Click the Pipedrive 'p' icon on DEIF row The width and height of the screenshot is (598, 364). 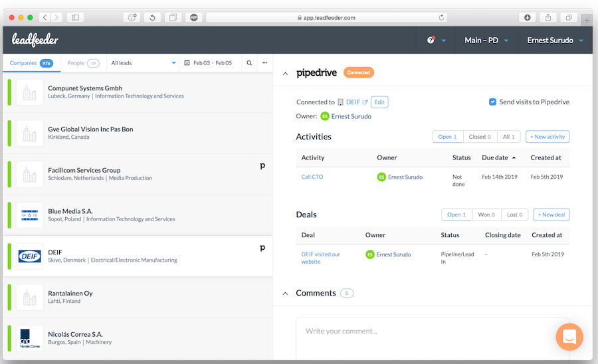[x=262, y=248]
